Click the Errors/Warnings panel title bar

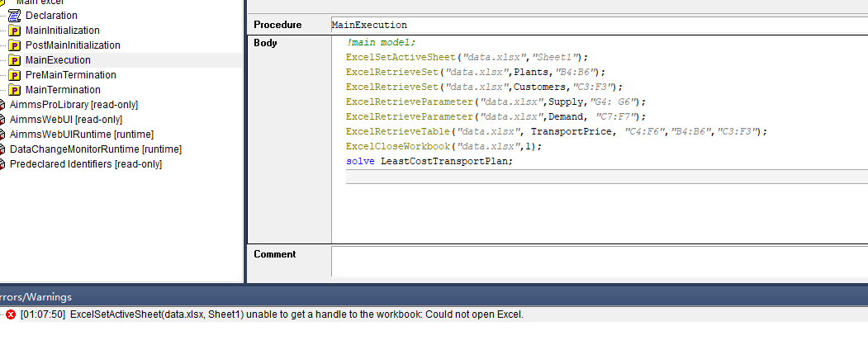tap(434, 297)
